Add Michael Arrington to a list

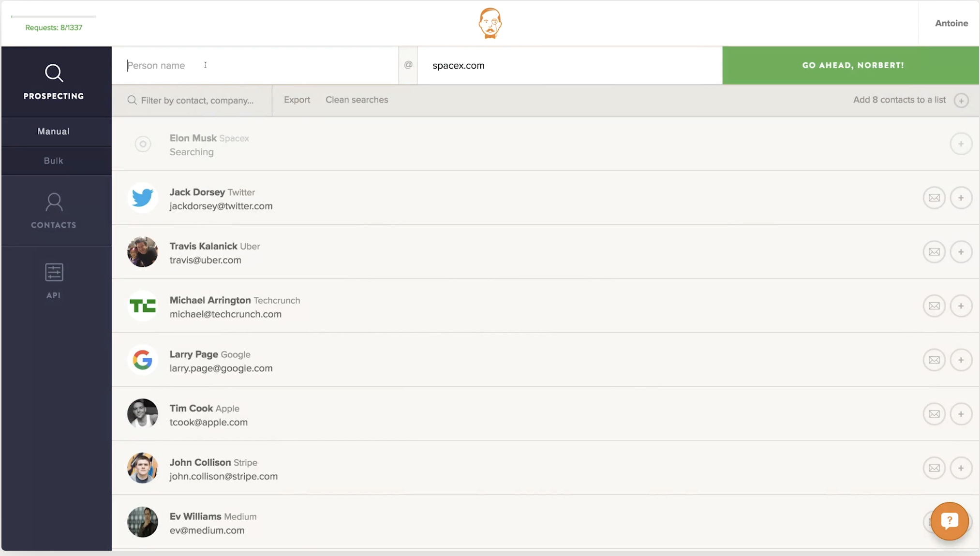pyautogui.click(x=961, y=306)
